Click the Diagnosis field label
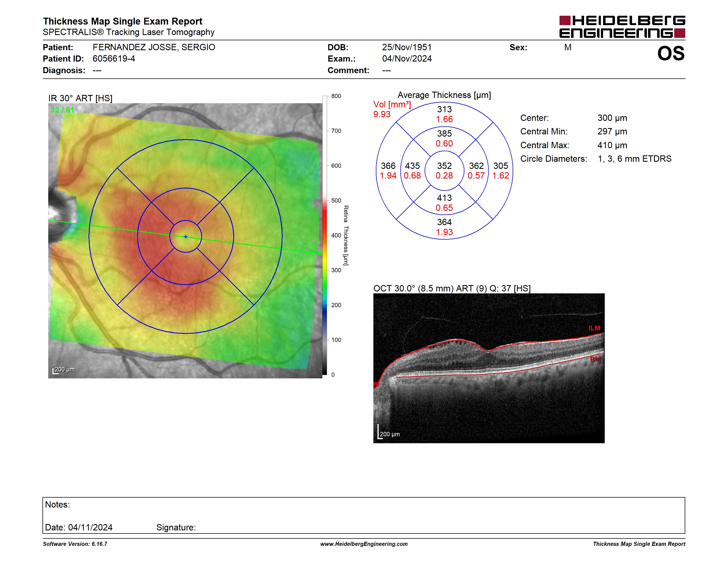728x563 pixels. tap(64, 70)
